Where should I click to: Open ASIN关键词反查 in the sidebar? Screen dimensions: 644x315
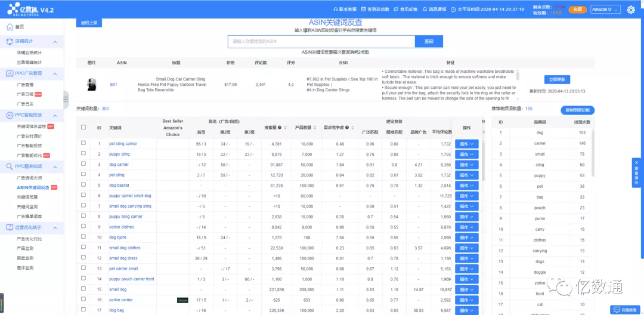(x=33, y=187)
